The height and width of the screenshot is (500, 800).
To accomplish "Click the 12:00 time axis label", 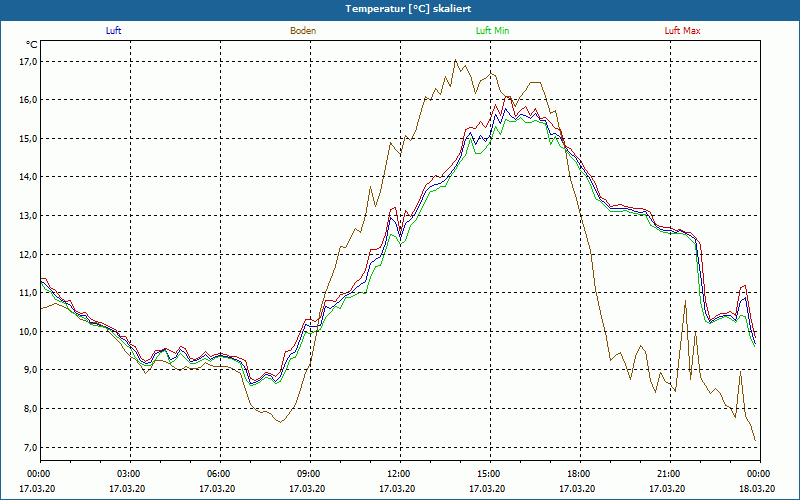I will click(401, 474).
